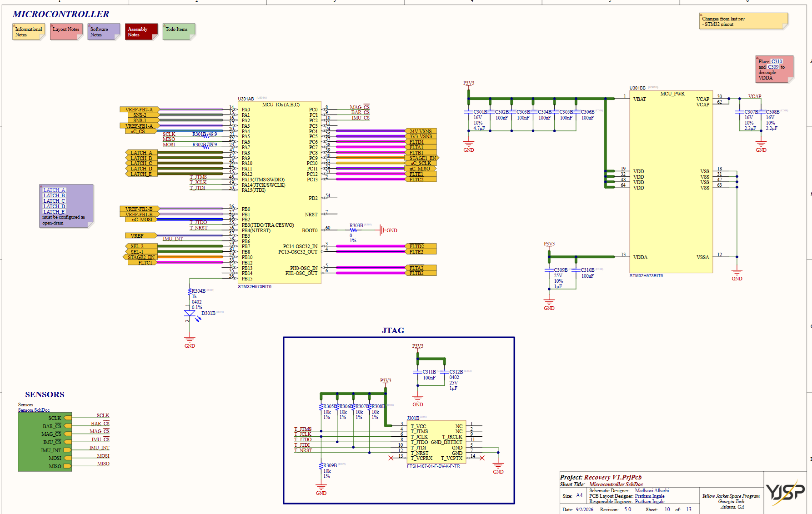The width and height of the screenshot is (812, 514).
Task: Click the no-connect marker on T_VCPRX pin
Action: pyautogui.click(x=391, y=458)
